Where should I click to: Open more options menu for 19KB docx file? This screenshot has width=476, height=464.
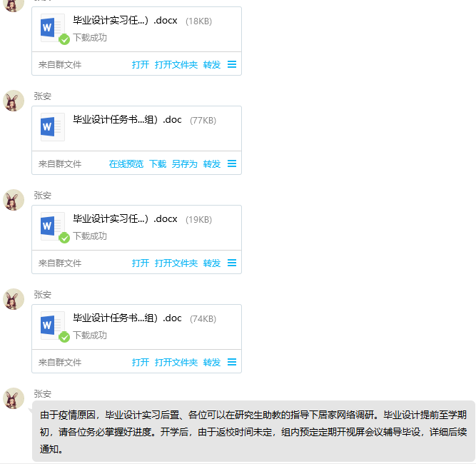pos(232,263)
